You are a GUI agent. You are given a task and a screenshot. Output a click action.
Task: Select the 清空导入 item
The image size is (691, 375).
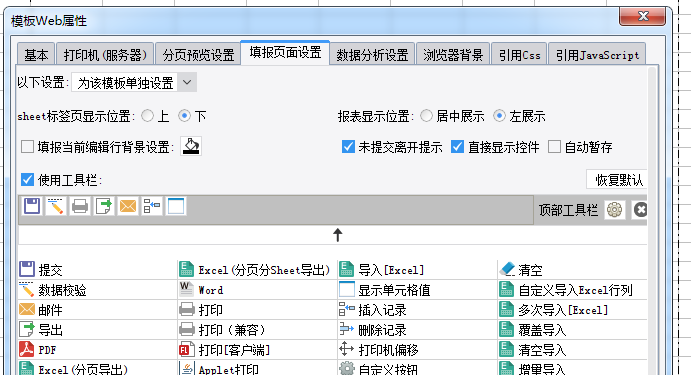pyautogui.click(x=533, y=350)
